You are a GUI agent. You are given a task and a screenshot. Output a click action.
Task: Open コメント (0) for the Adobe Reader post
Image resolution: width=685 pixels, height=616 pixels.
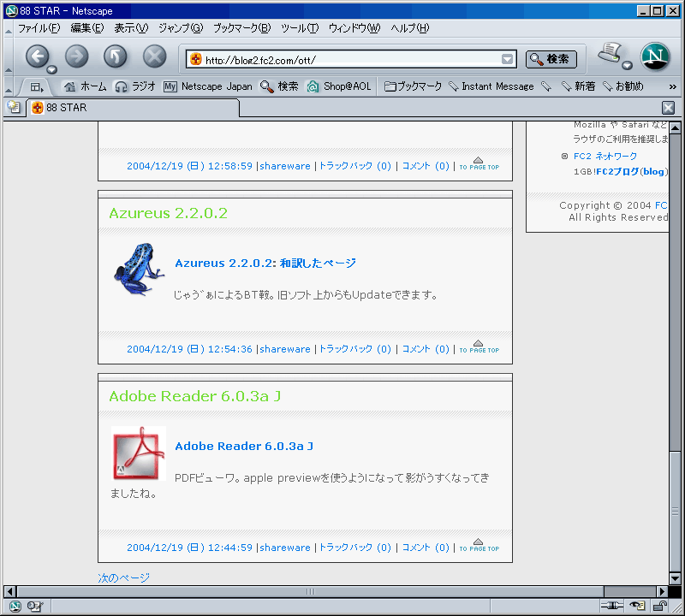(426, 548)
